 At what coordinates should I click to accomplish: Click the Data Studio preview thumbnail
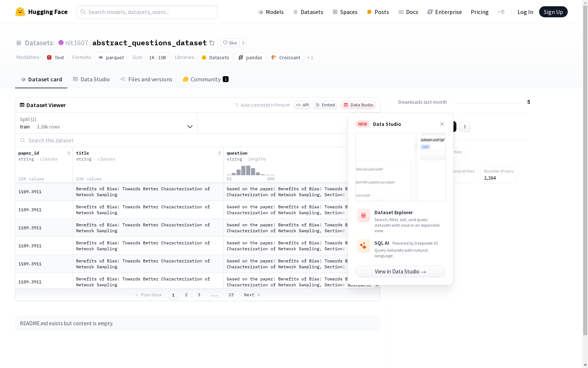[x=401, y=167]
